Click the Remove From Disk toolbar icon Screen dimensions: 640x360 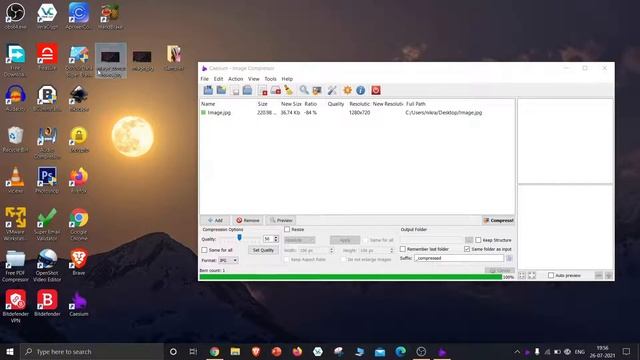tap(276, 90)
